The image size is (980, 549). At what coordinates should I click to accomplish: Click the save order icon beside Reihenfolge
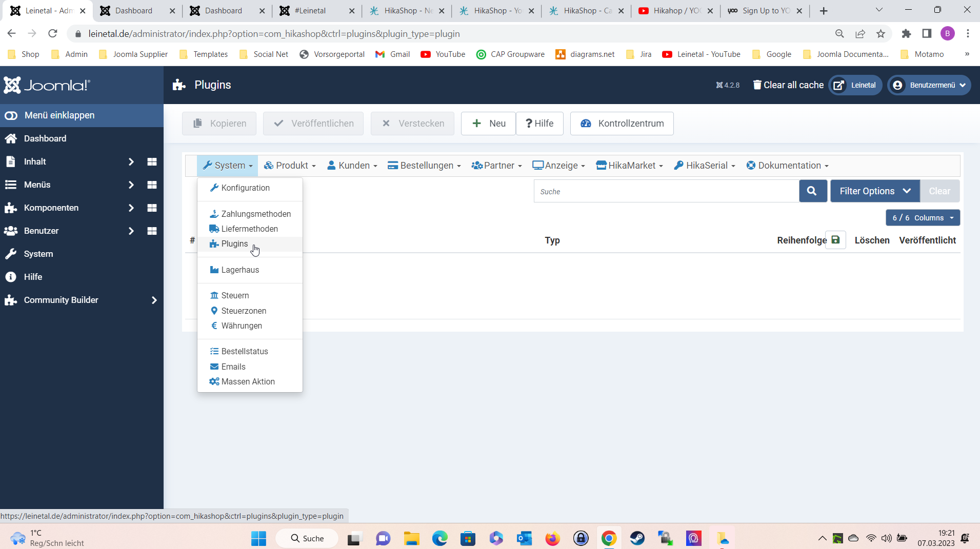(835, 240)
